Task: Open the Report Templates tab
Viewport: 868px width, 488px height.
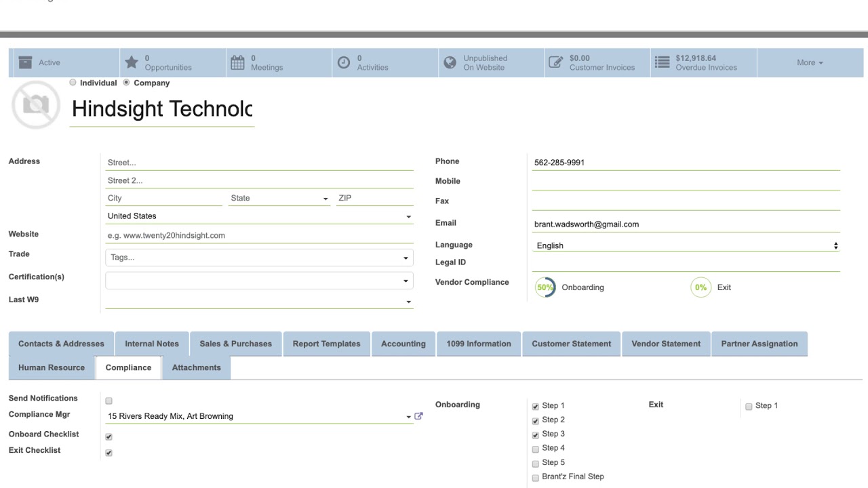Action: coord(327,344)
